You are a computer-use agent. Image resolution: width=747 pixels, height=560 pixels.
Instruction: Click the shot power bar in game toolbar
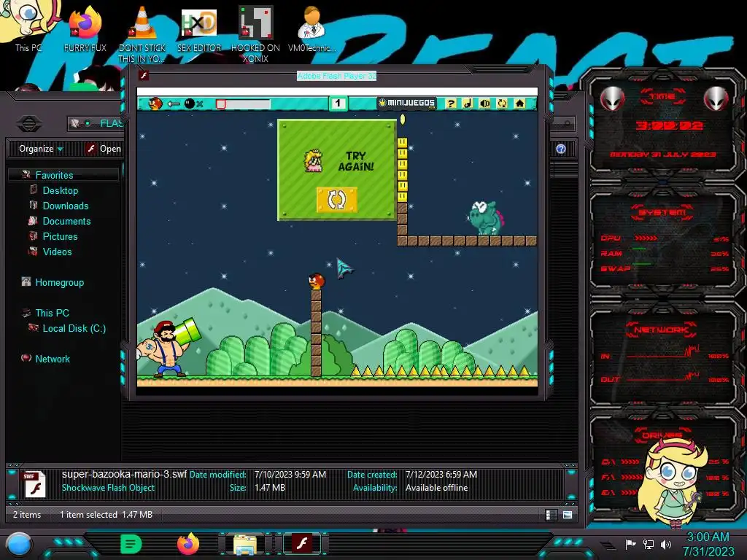[x=243, y=104]
